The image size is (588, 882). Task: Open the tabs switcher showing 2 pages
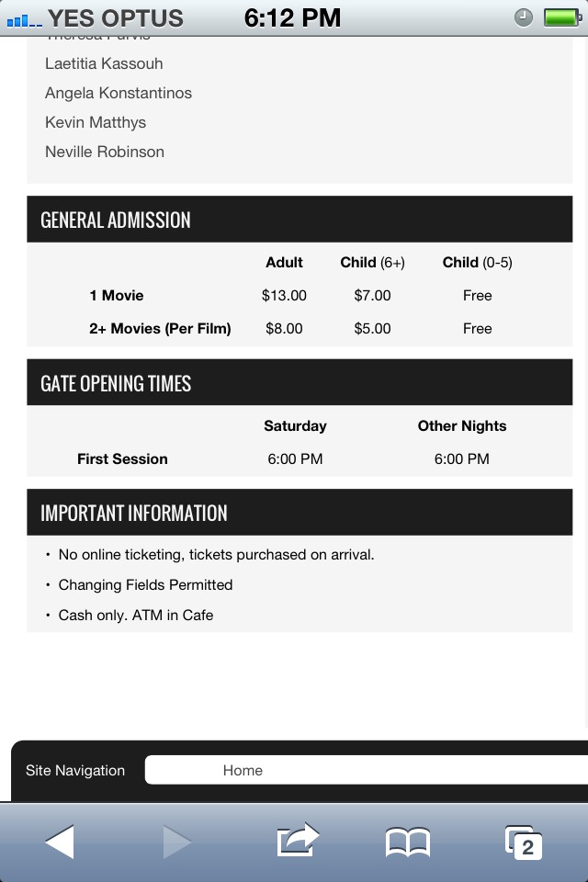coord(524,842)
